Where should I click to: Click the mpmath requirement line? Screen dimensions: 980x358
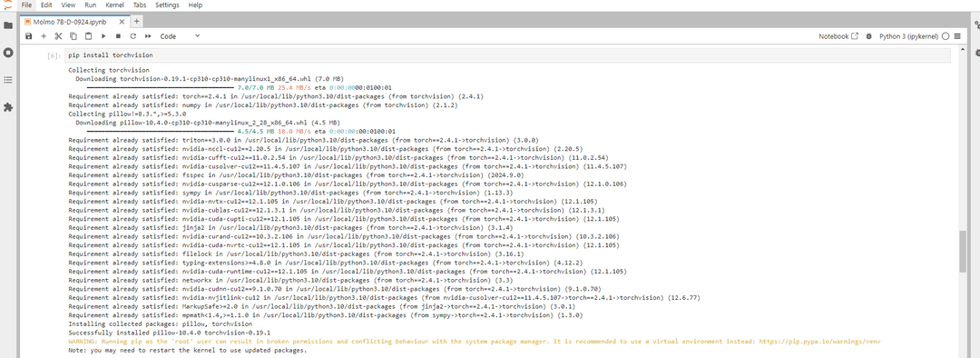pyautogui.click(x=325, y=315)
